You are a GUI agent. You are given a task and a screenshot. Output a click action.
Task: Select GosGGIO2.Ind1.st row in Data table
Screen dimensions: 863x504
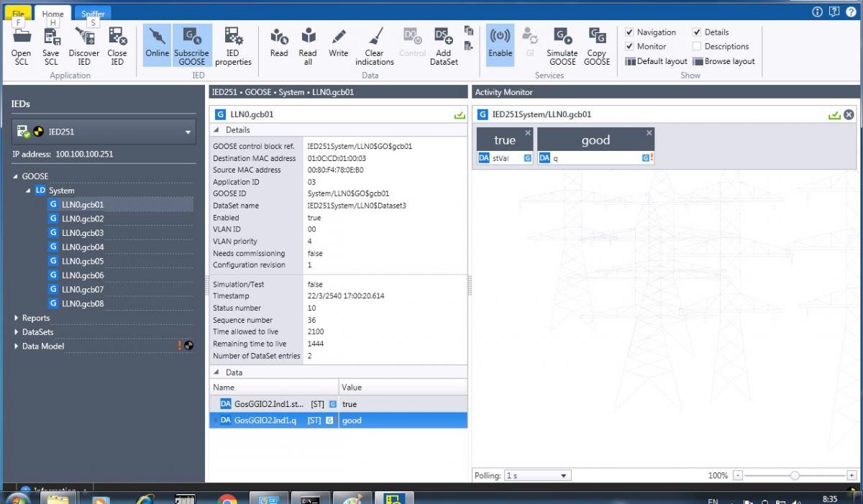(338, 404)
